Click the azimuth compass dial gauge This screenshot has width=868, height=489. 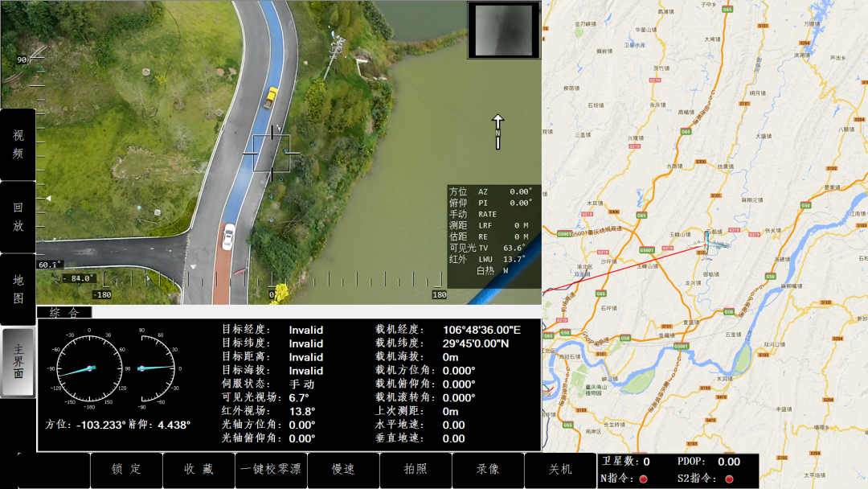(x=89, y=368)
